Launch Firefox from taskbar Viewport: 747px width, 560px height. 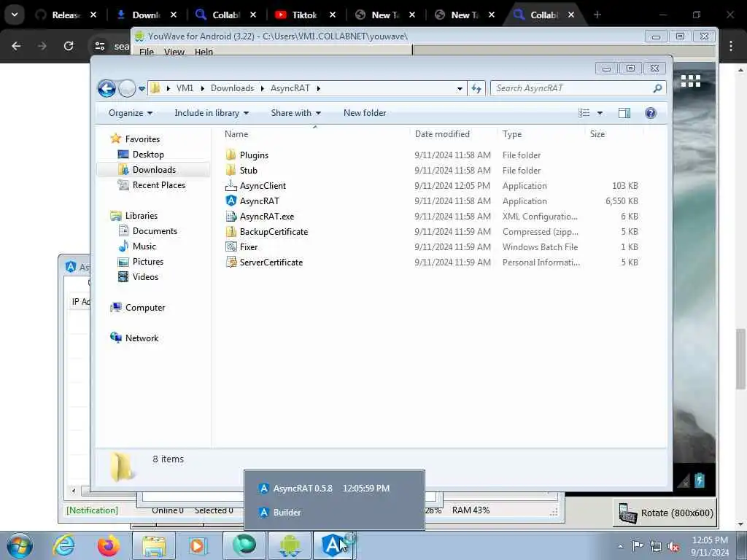(x=109, y=545)
